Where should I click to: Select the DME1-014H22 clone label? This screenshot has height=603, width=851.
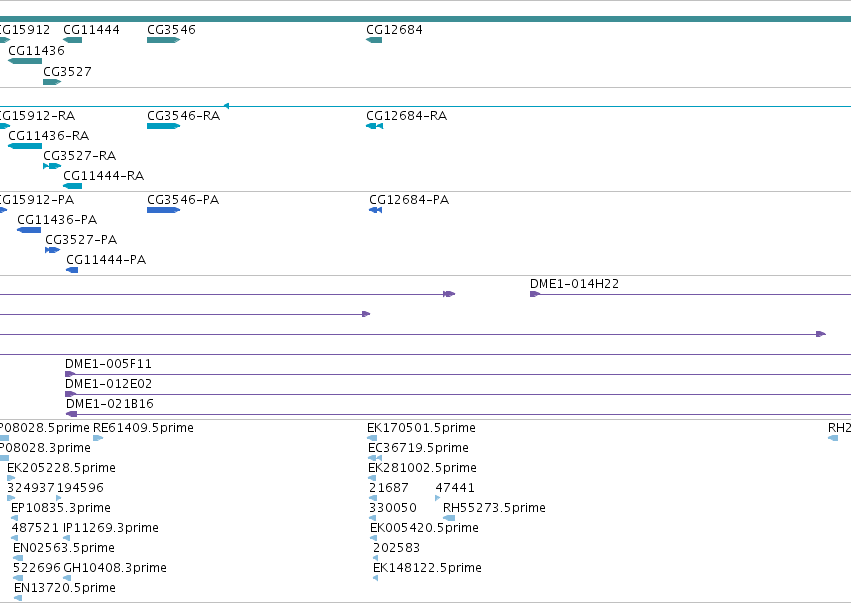click(x=574, y=284)
